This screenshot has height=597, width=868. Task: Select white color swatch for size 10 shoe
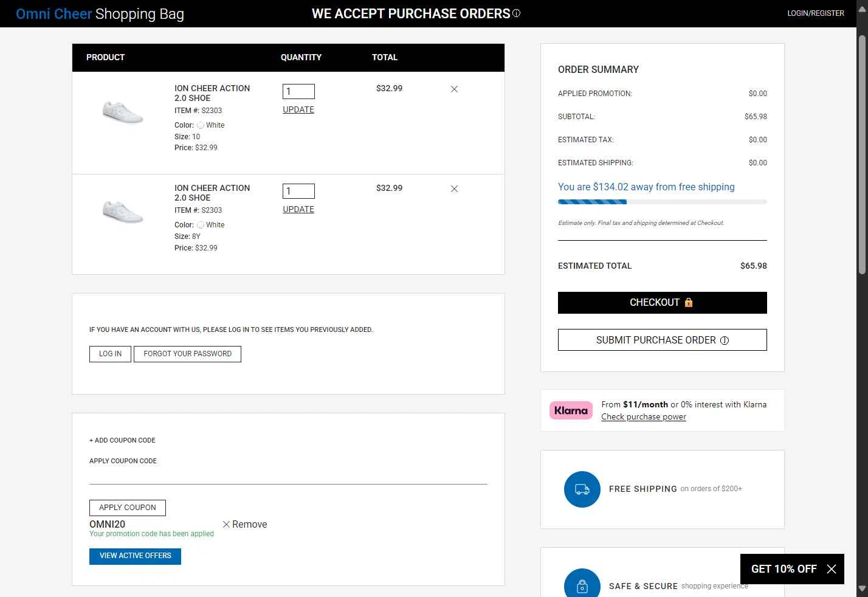click(x=201, y=125)
